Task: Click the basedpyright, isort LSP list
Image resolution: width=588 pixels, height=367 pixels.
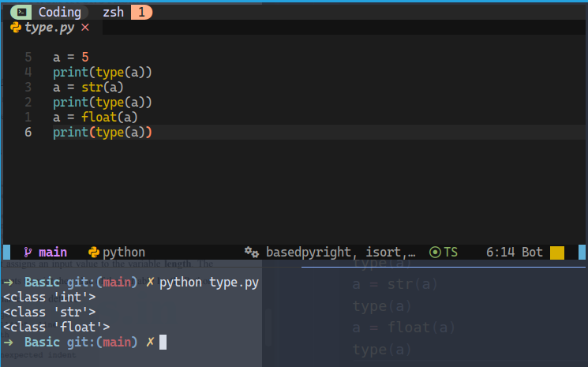Action: click(x=340, y=253)
